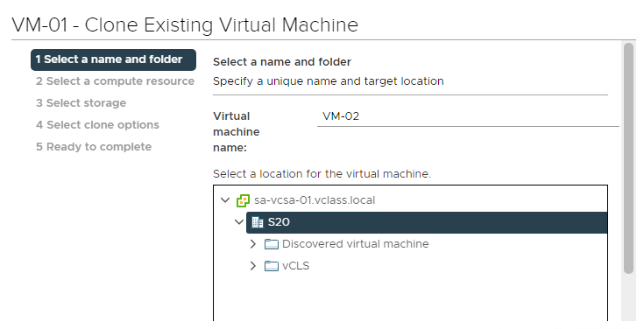Click the 'Specify a unique name and target location' text

(x=329, y=81)
